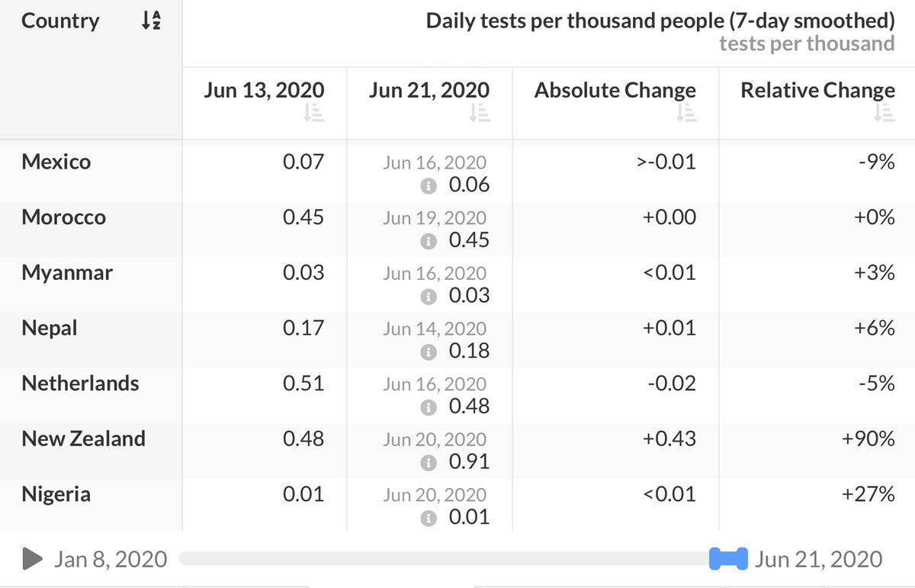Click info icon beside Myanmar's 0.03 value
This screenshot has width=915, height=588.
[429, 296]
